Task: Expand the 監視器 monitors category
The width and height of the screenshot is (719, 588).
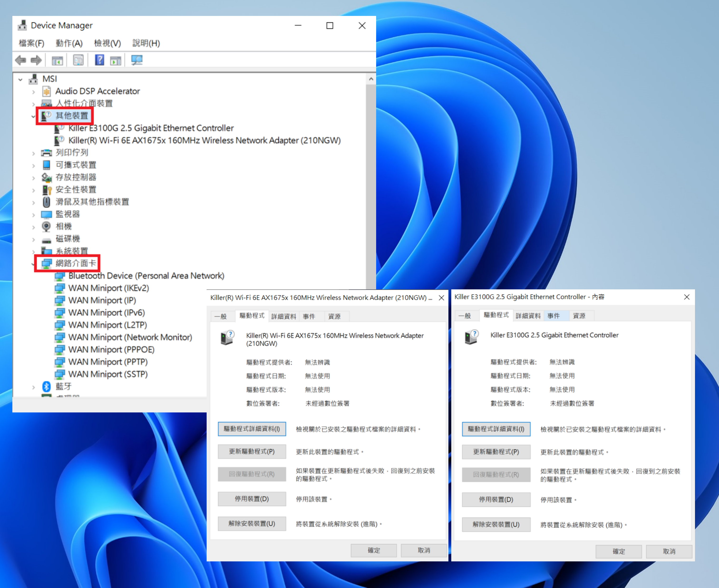Action: (33, 215)
